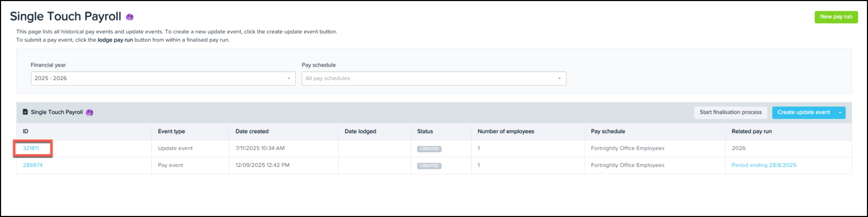Click the purple icon beside the page title

pyautogui.click(x=130, y=17)
